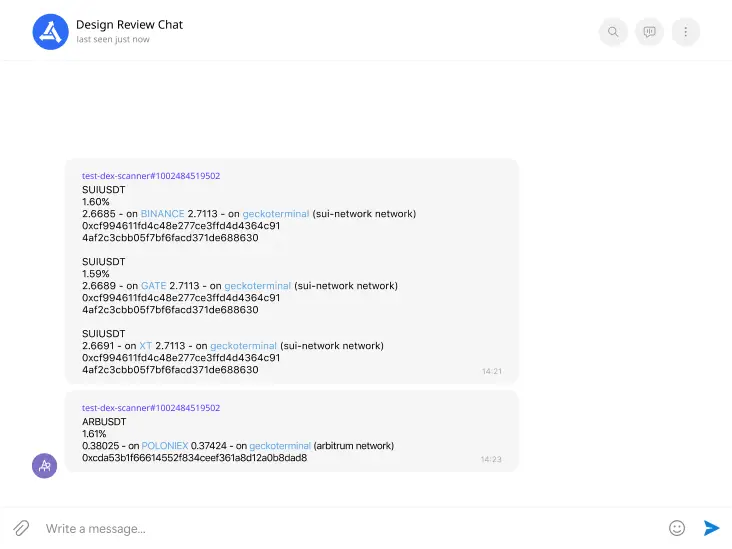This screenshot has width=732, height=549.
Task: Click sender name above the ARBUSDT message
Action: (x=150, y=408)
